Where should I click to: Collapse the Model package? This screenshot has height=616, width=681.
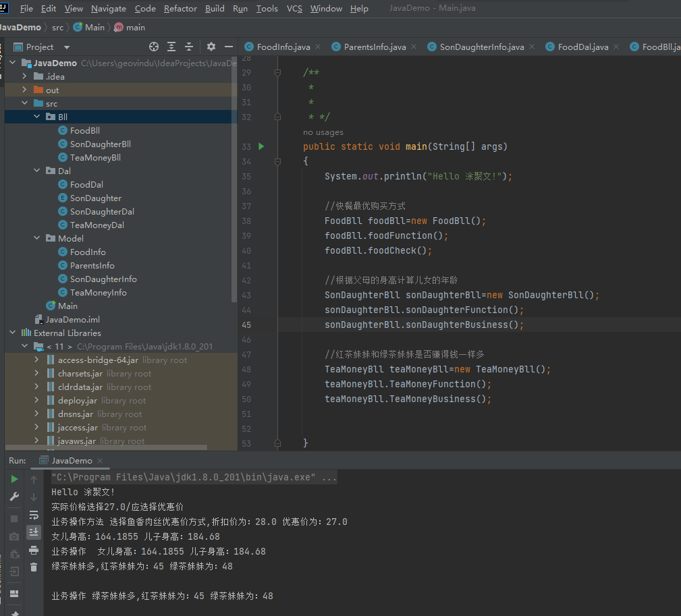pyautogui.click(x=38, y=238)
